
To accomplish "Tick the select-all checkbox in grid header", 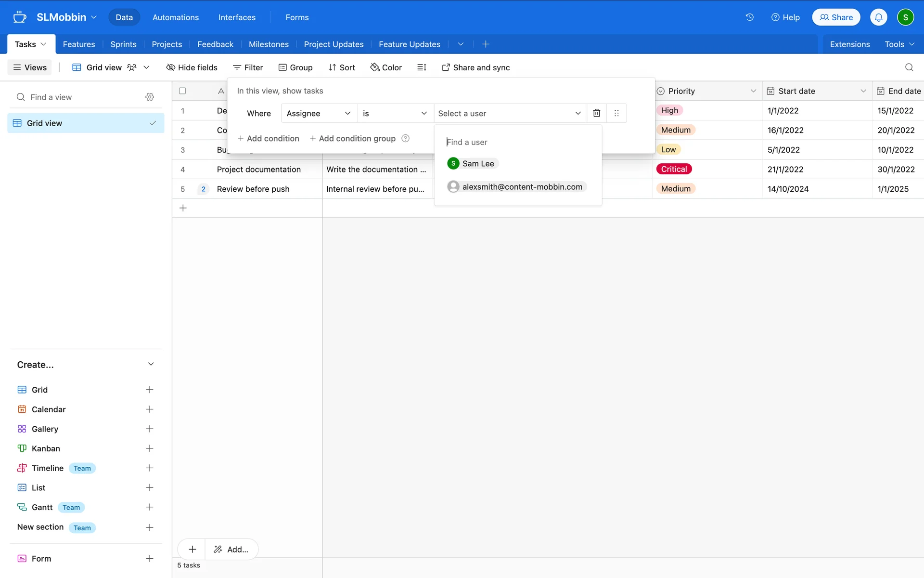I will [182, 91].
